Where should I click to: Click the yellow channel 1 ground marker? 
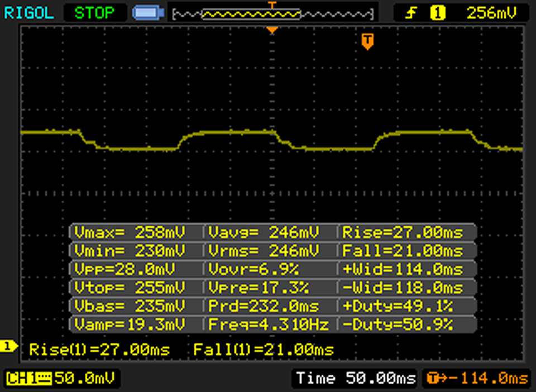click(x=8, y=346)
